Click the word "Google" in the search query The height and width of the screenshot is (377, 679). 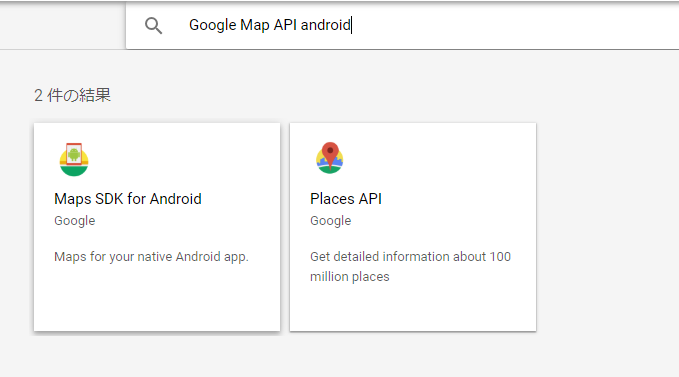[x=213, y=26]
